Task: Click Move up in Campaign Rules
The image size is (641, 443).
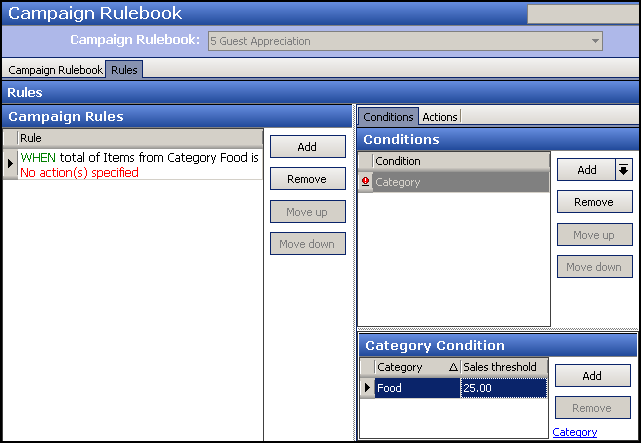Action: tap(307, 212)
